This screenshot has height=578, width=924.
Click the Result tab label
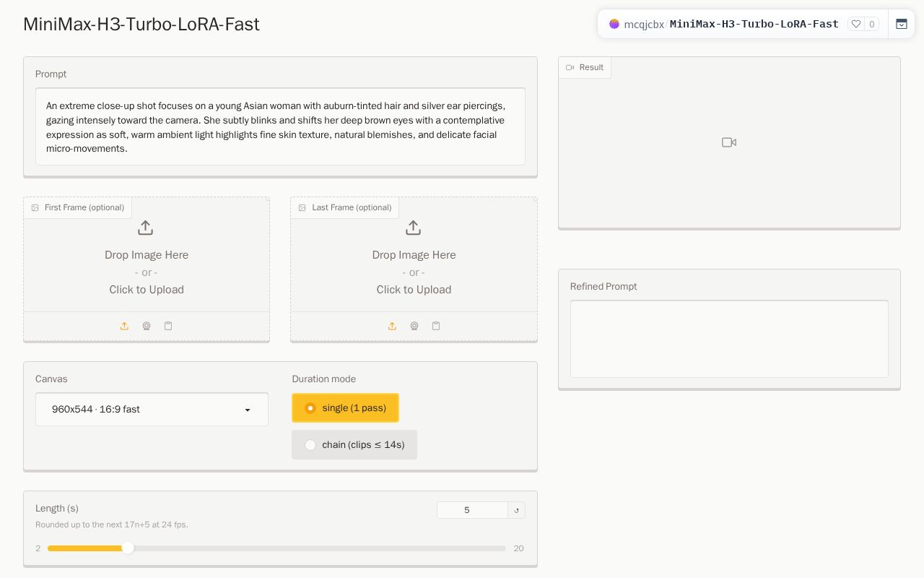point(585,67)
